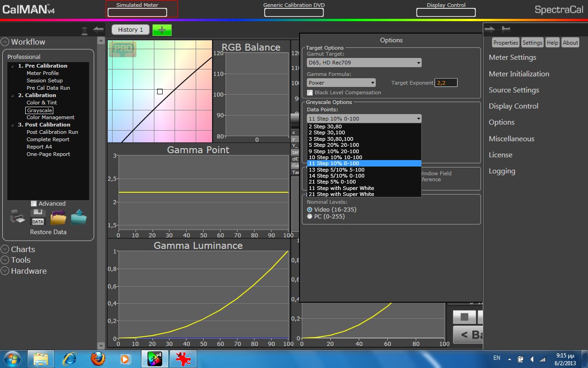588x368 pixels.
Task: Click the left arrow collapse panel icon
Action: pos(98,30)
